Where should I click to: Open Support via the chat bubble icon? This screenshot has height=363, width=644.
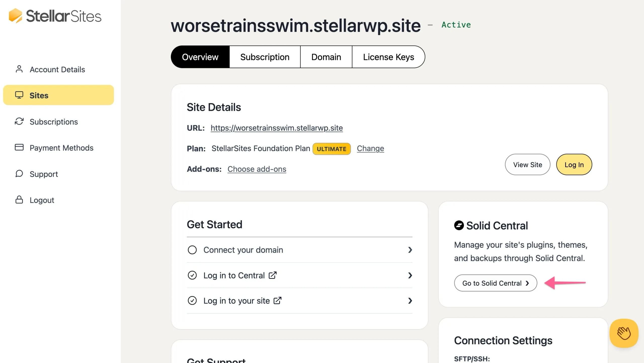click(x=19, y=174)
